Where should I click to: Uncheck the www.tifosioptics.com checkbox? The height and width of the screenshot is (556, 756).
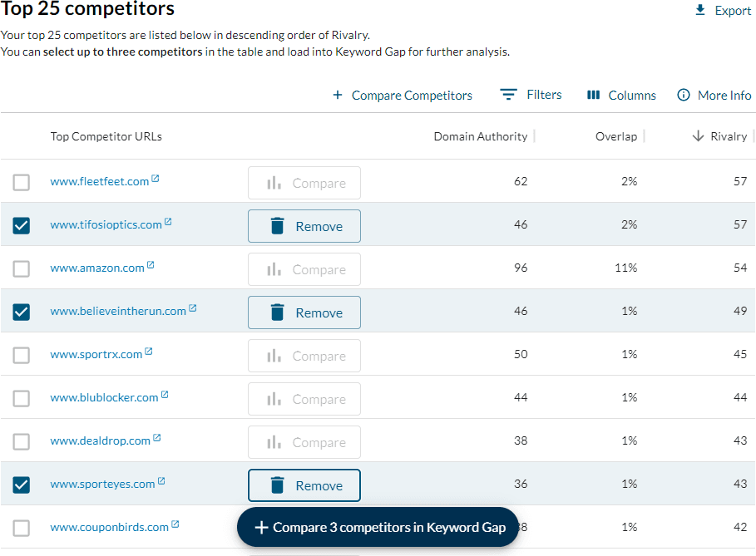[x=22, y=225]
